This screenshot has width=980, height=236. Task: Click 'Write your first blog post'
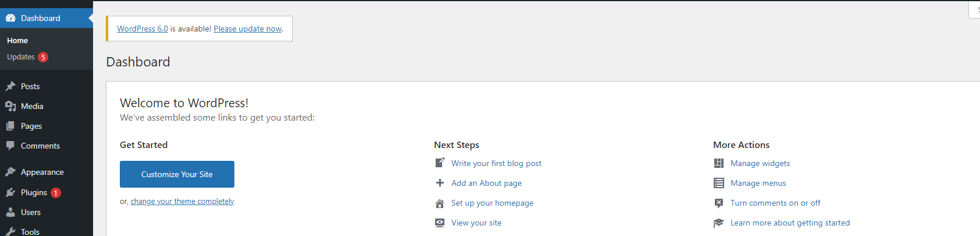coord(496,164)
